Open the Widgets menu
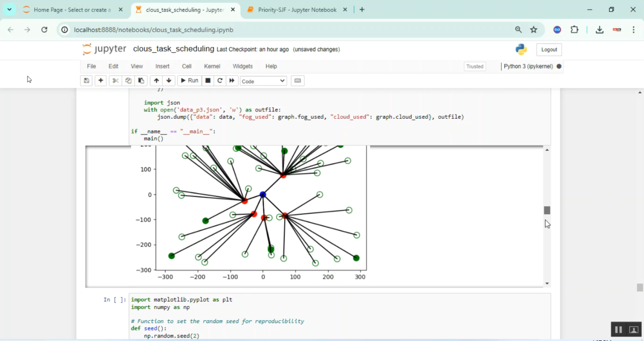This screenshot has height=341, width=644. click(x=243, y=66)
